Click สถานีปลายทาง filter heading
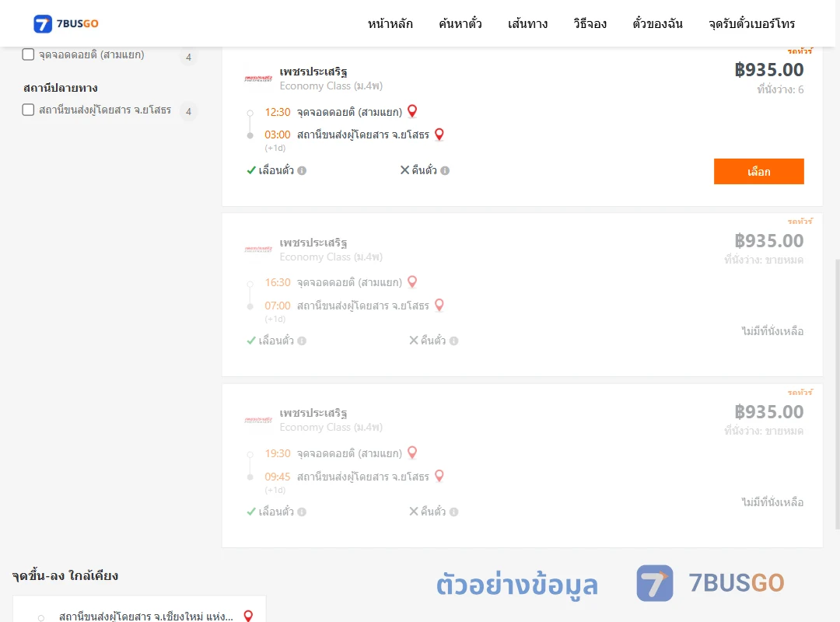 coord(61,88)
